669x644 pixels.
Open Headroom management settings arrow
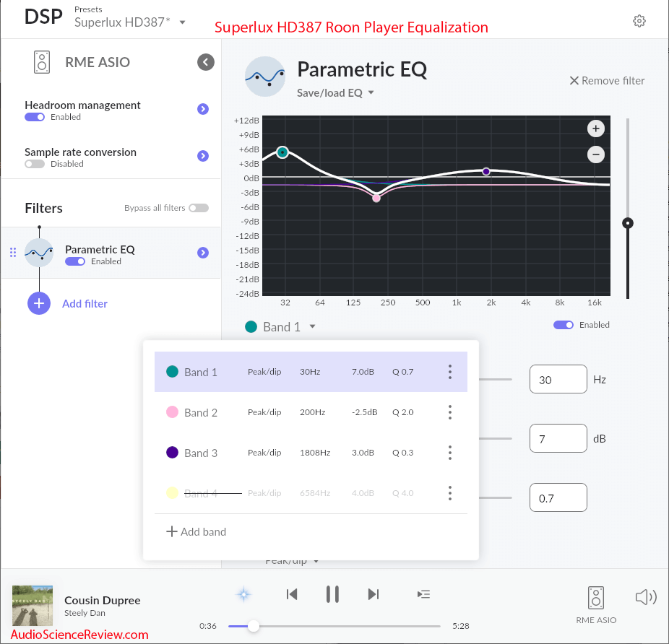click(203, 109)
